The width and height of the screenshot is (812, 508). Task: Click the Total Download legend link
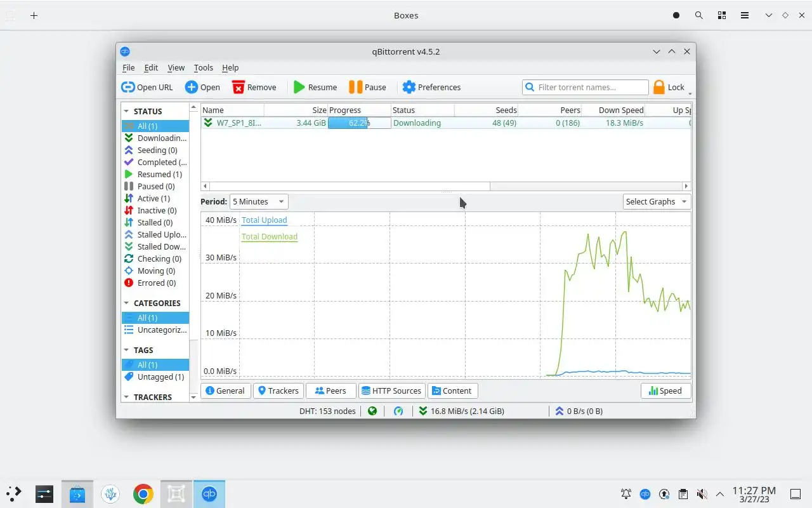(270, 237)
